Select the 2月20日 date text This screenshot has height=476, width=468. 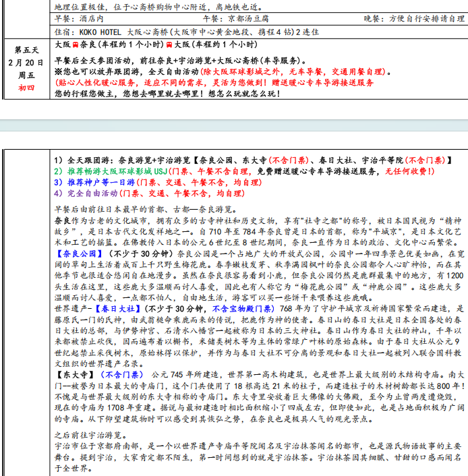(x=26, y=62)
